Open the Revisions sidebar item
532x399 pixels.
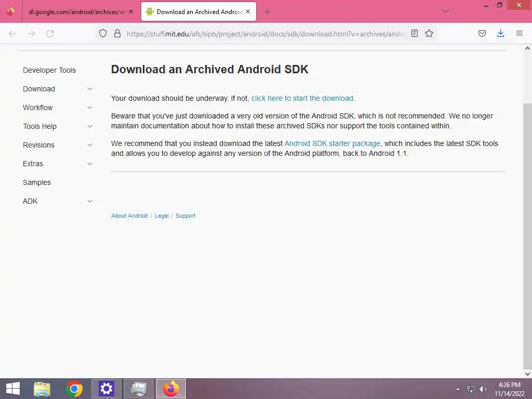coord(38,145)
